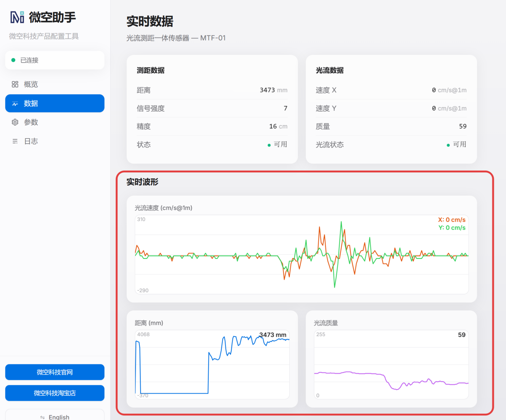This screenshot has height=420, width=506.
Task: Open the 参数 menu item
Action: tap(55, 122)
